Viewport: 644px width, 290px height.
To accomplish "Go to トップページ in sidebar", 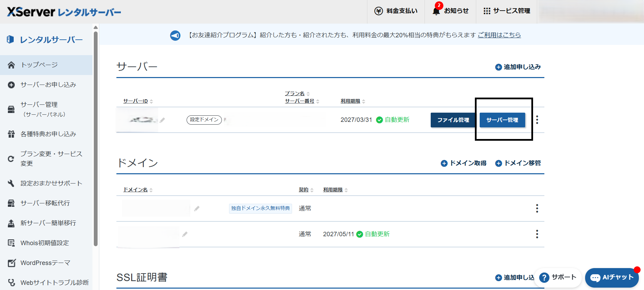I will pos(46,65).
